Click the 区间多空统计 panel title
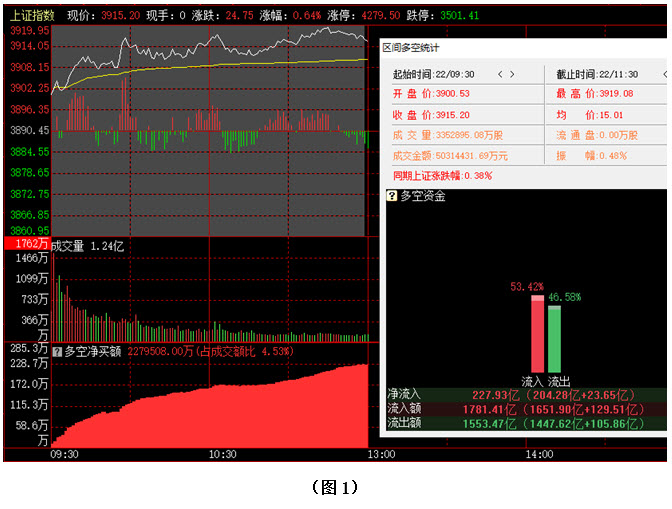672x509 pixels. click(x=410, y=48)
